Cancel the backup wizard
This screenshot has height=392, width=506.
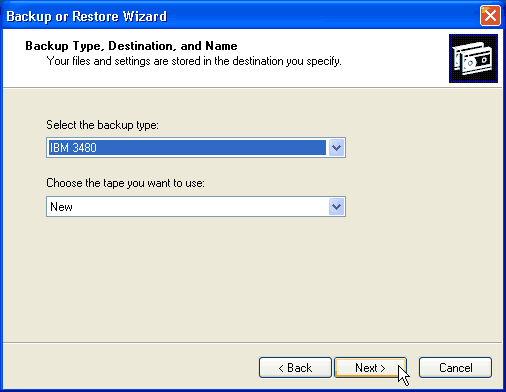pos(455,368)
